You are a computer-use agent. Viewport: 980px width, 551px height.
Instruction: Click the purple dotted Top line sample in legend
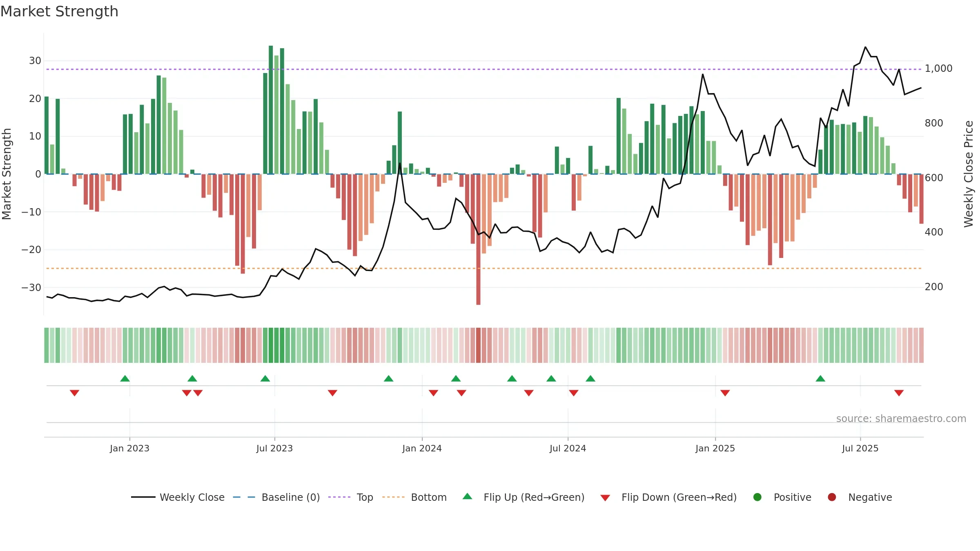pos(339,497)
